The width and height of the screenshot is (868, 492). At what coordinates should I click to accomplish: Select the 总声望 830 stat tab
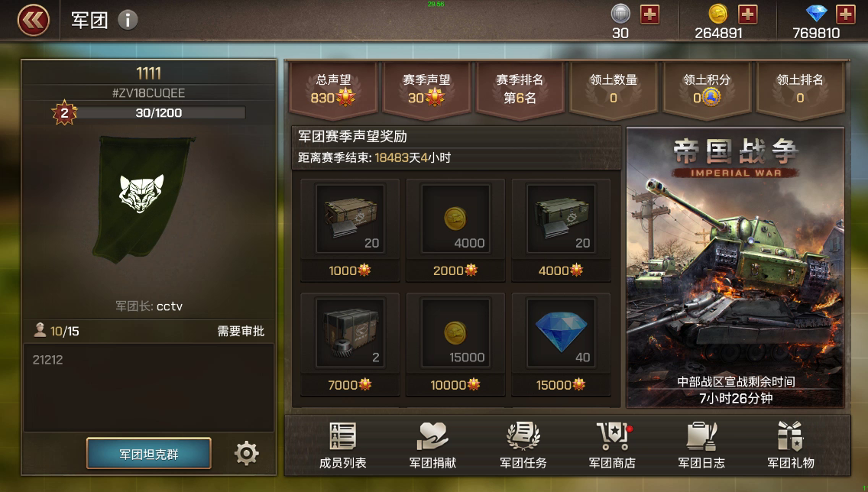click(333, 89)
